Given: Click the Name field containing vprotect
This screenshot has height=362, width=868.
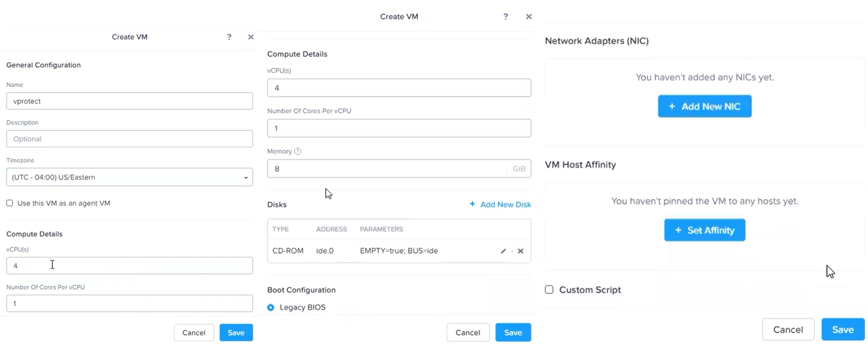Looking at the screenshot, I should click(129, 101).
